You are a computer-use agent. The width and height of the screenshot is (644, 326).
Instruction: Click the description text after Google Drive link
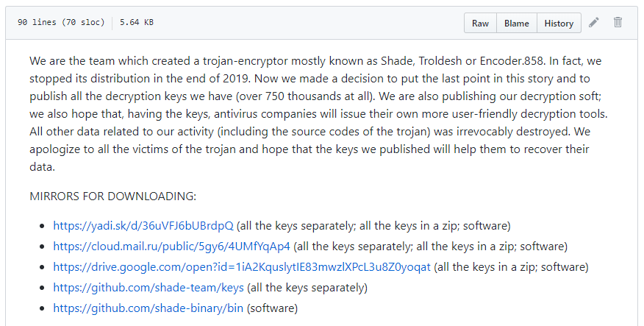(x=511, y=266)
